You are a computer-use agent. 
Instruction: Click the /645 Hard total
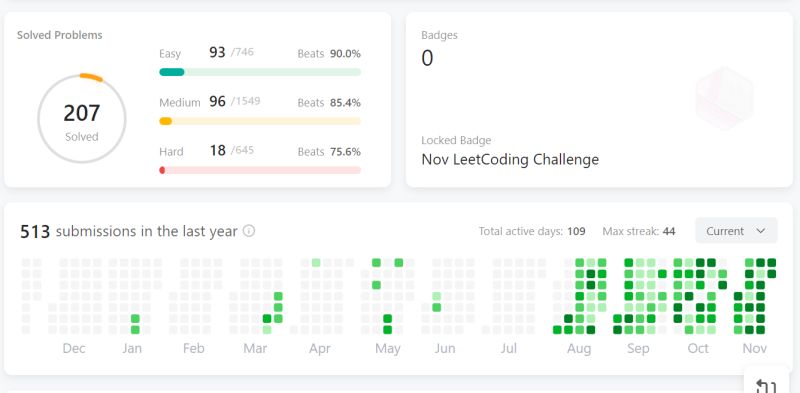242,150
